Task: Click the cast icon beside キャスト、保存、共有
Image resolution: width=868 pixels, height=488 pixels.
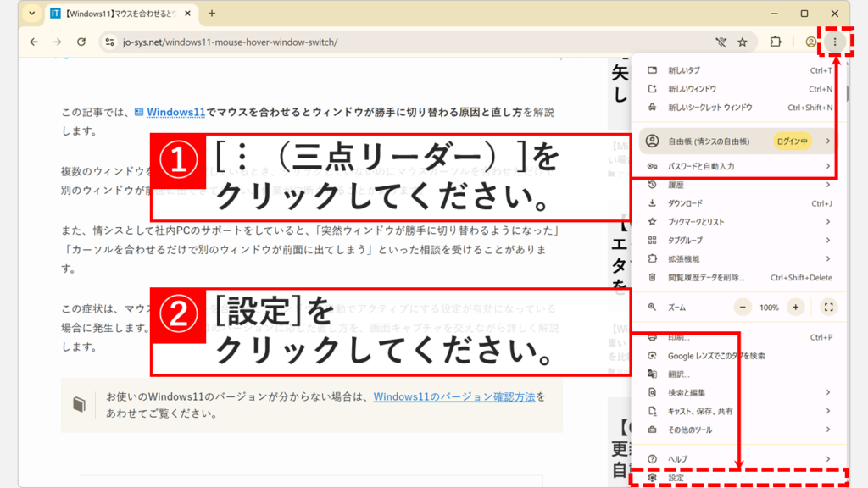Action: 652,411
